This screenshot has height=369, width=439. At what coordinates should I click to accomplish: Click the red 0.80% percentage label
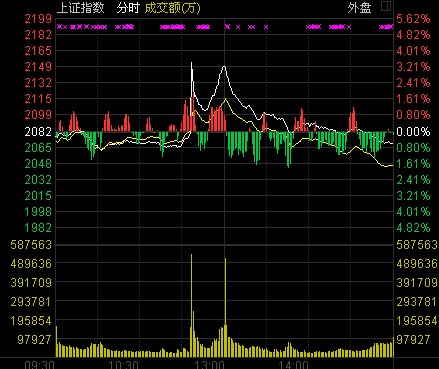413,115
